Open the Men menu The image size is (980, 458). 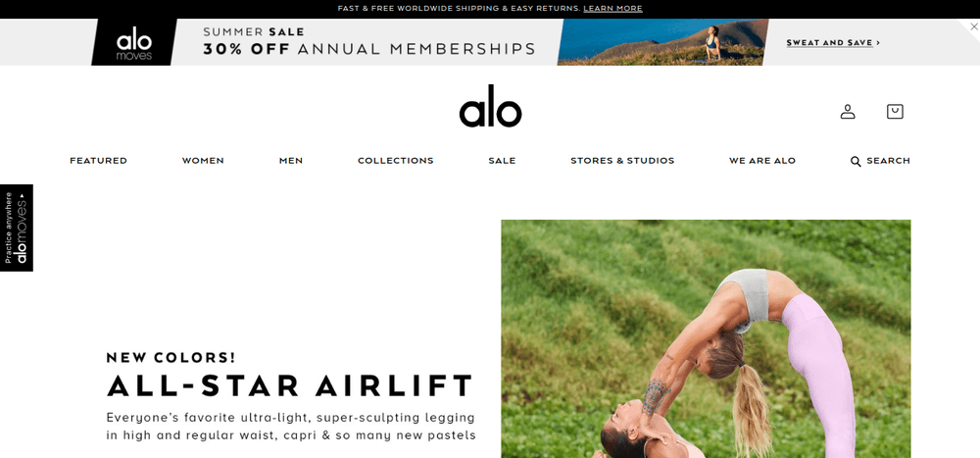point(291,161)
